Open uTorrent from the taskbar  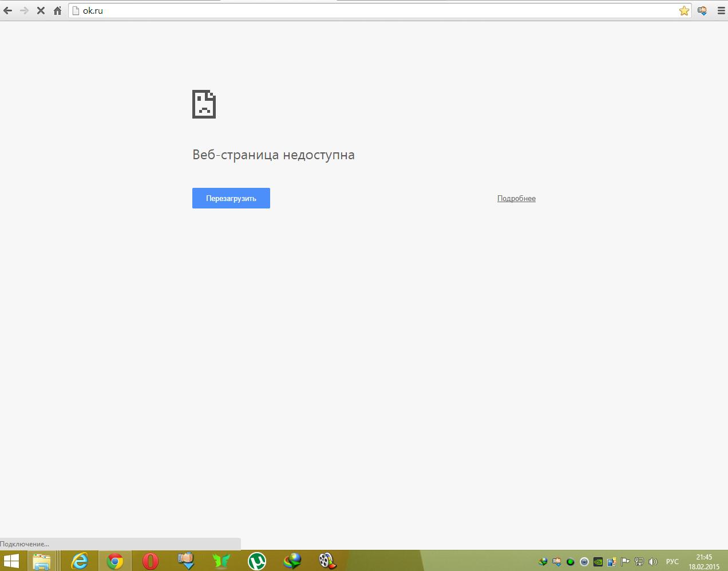pos(257,561)
